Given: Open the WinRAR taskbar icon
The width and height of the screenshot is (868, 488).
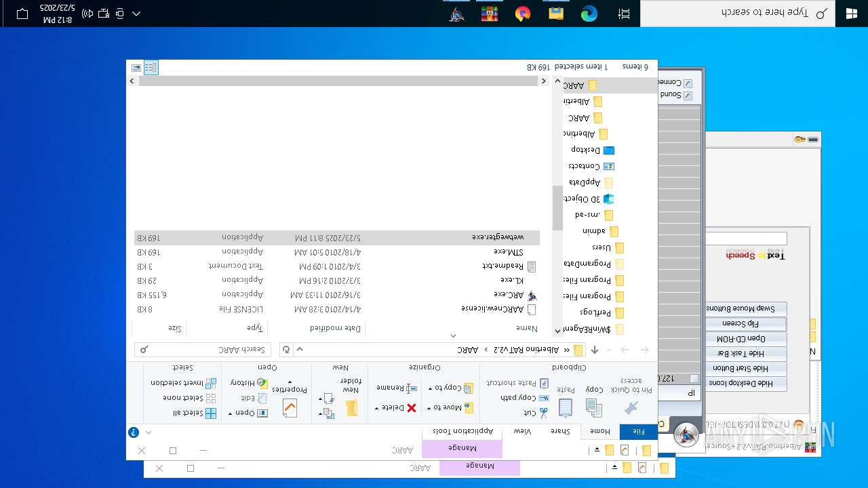Looking at the screenshot, I should coord(490,14).
